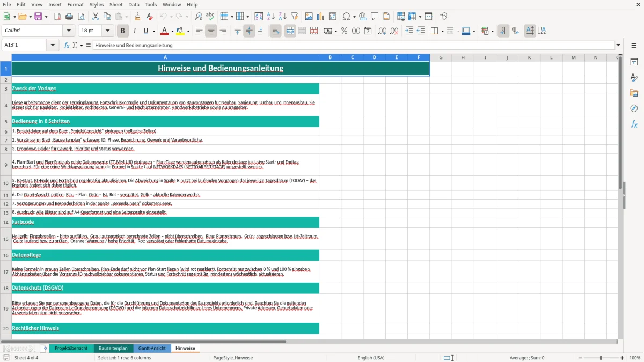644x362 pixels.
Task: Switch to the Bauzeitenplan sheet tab
Action: click(x=113, y=348)
